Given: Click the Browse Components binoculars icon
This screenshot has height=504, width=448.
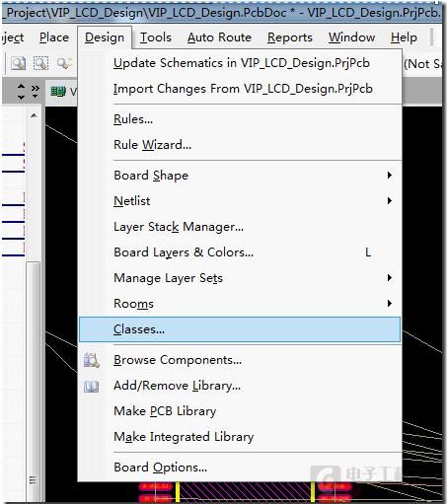Looking at the screenshot, I should [92, 360].
